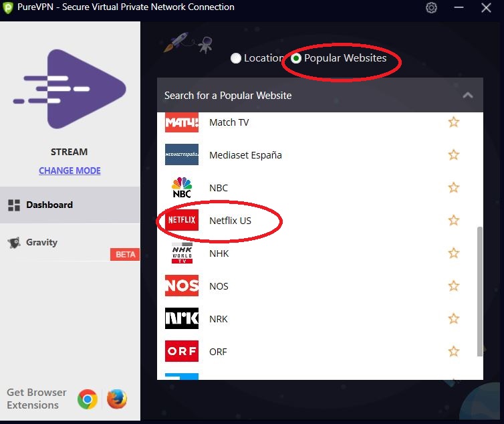Click the BETA badge next to Gravity

125,254
